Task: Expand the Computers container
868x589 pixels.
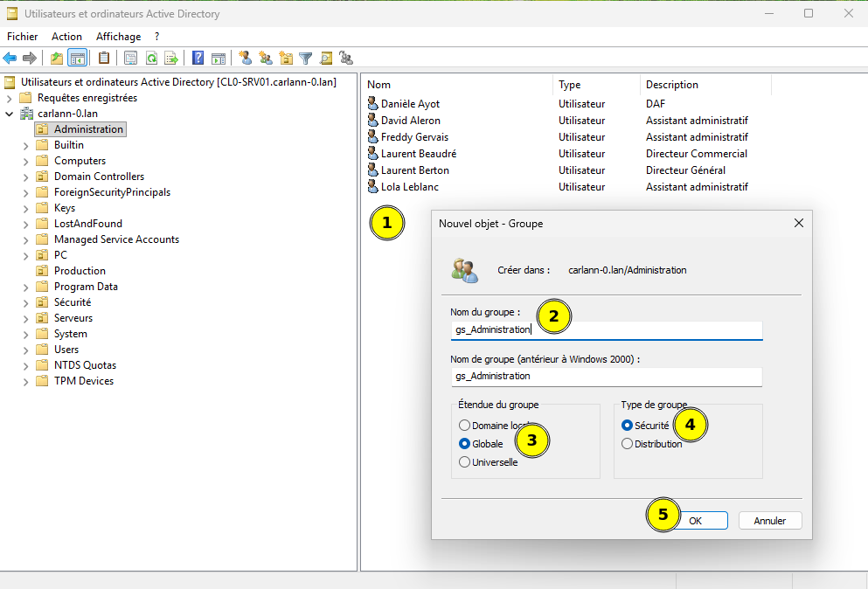Action: coord(25,162)
